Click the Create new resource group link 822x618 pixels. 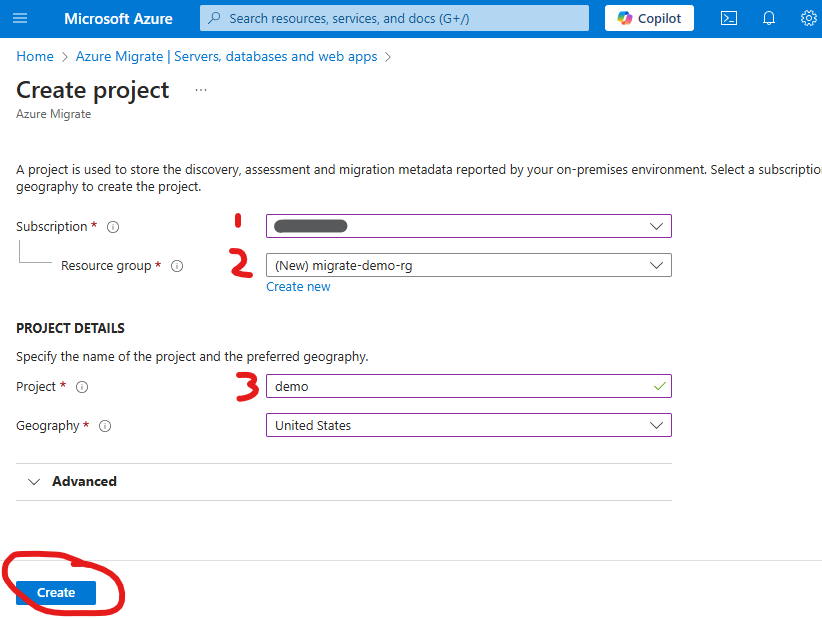[298, 287]
